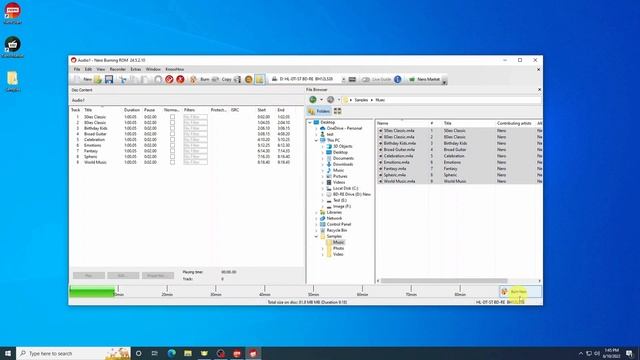Change the file view layout icon
This screenshot has height=360, width=640.
[x=338, y=111]
